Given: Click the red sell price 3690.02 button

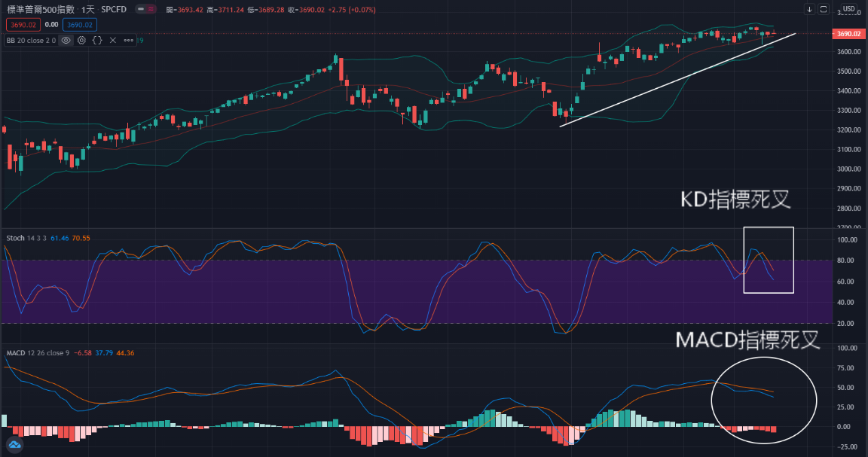Looking at the screenshot, I should 23,25.
